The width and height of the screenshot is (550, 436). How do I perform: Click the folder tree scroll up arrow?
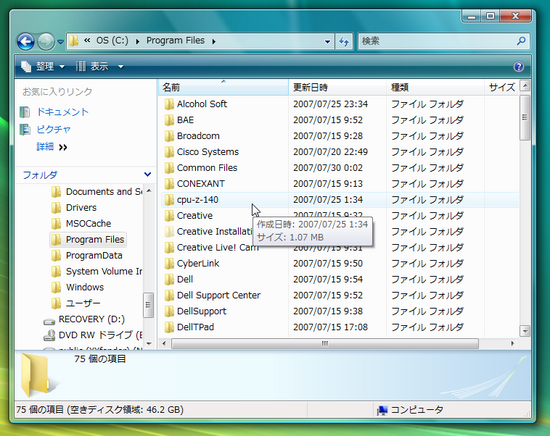(x=149, y=190)
